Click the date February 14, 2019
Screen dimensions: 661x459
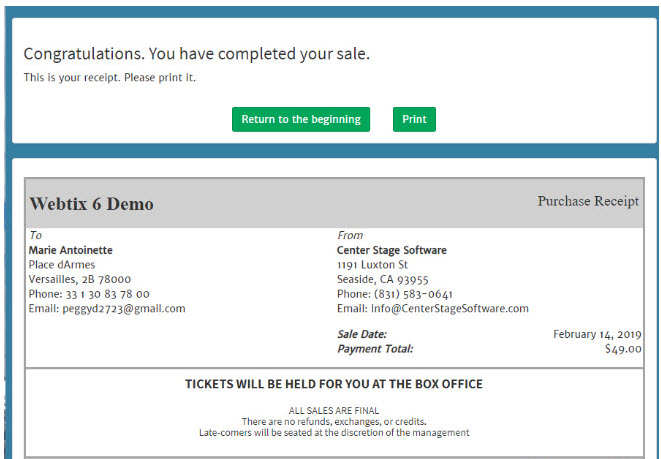tap(597, 334)
